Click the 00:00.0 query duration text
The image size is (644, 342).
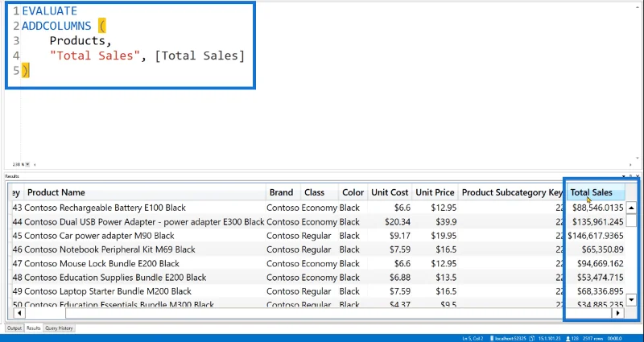[614, 338]
